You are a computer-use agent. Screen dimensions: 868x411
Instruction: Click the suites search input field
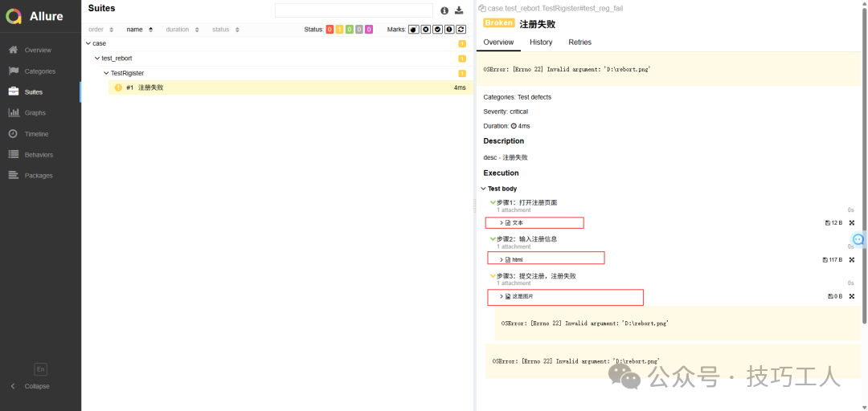354,10
